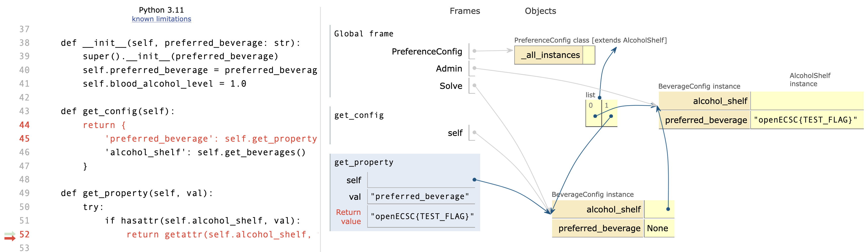Click the "preferred_beverage" val string
868x252 pixels.
point(419,196)
